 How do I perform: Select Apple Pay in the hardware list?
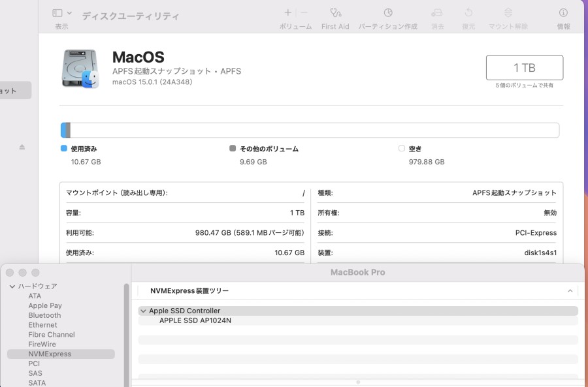point(45,305)
